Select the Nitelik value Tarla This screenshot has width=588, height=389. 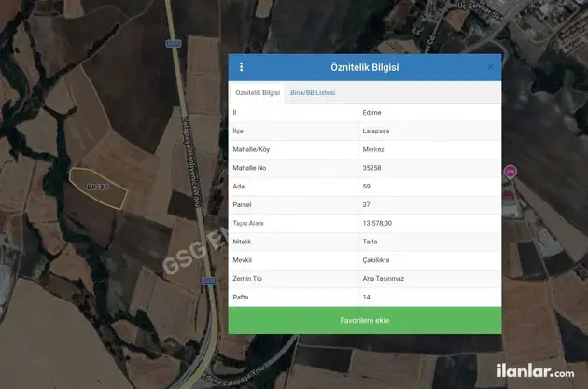370,242
